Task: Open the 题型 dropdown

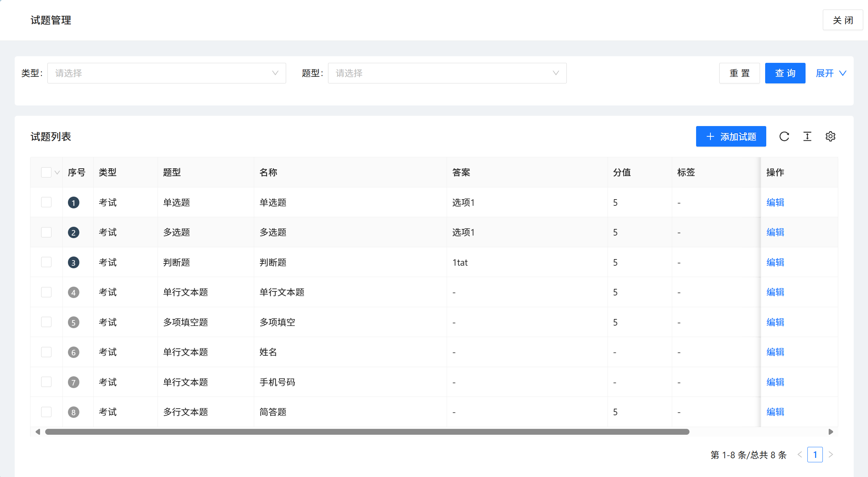Action: (x=447, y=73)
